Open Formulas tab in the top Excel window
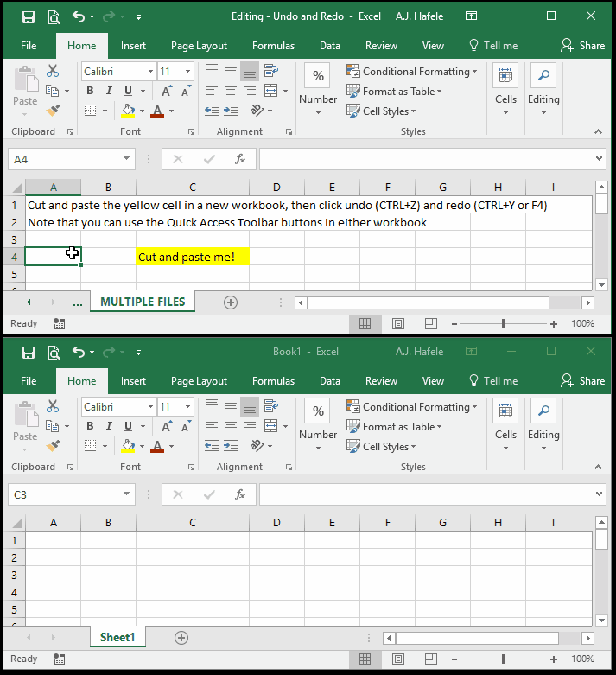Image resolution: width=616 pixels, height=675 pixels. [273, 46]
